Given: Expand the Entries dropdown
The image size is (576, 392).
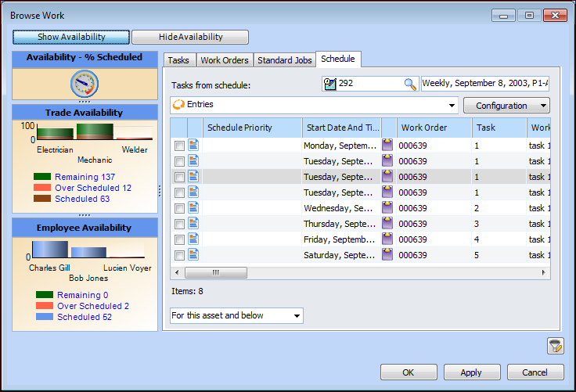Looking at the screenshot, I should pyautogui.click(x=452, y=105).
